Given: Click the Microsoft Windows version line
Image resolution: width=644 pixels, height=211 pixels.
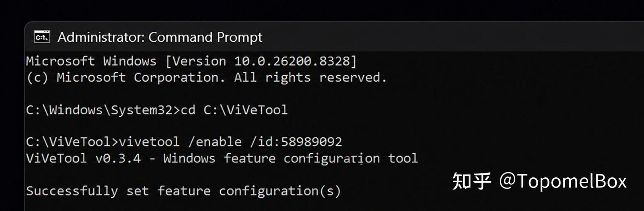Looking at the screenshot, I should click(x=192, y=62).
